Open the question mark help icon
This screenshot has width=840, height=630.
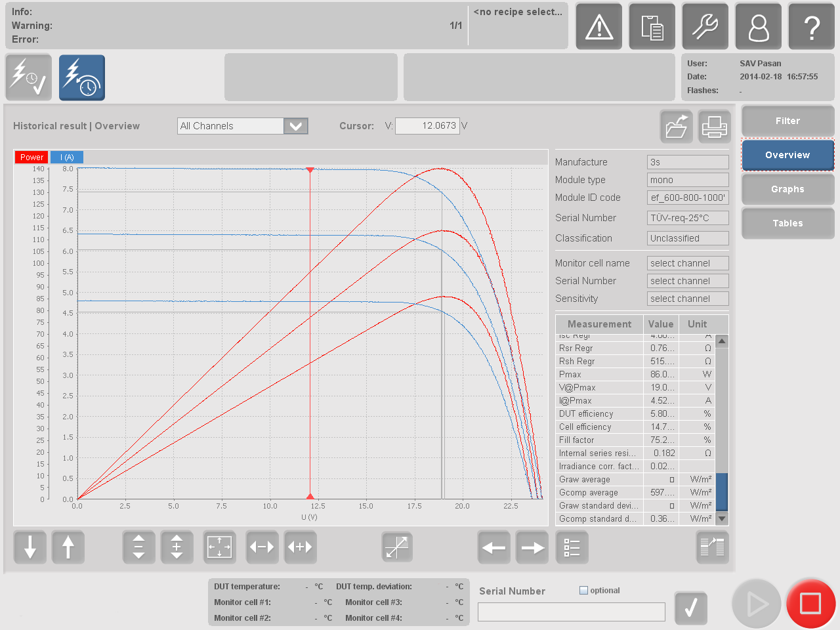pos(811,27)
